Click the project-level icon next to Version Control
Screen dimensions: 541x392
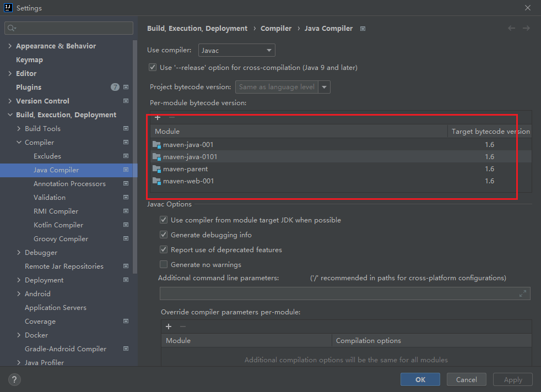[126, 101]
